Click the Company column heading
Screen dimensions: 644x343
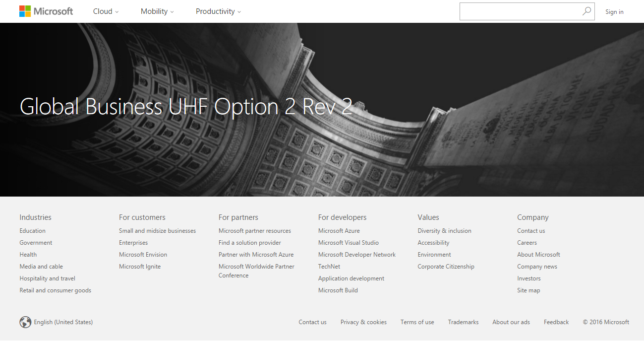click(533, 217)
